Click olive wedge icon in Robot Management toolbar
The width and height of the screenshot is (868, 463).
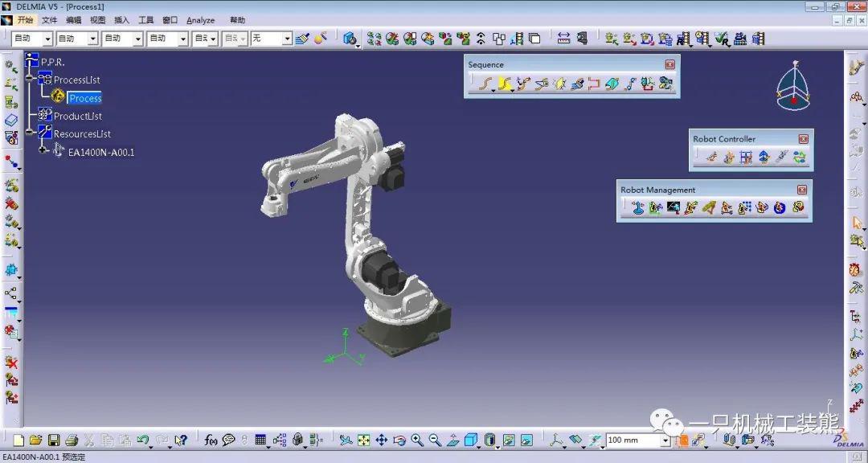[709, 207]
